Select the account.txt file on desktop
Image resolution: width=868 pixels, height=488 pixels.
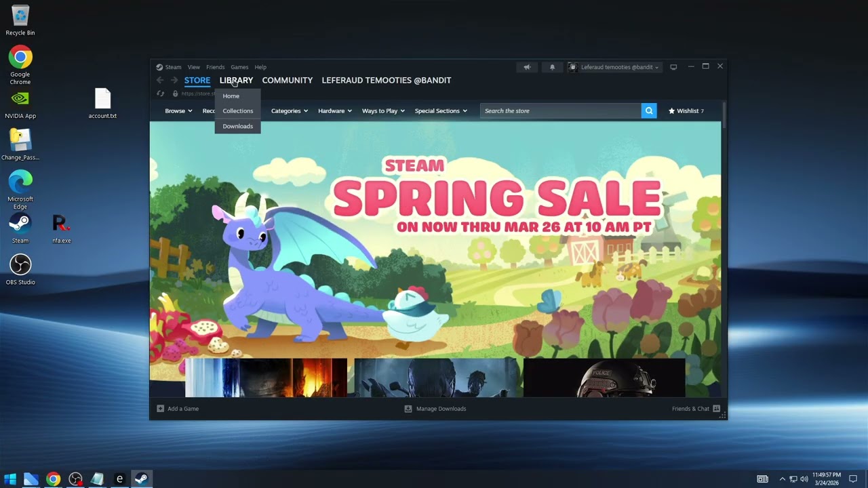click(x=102, y=104)
